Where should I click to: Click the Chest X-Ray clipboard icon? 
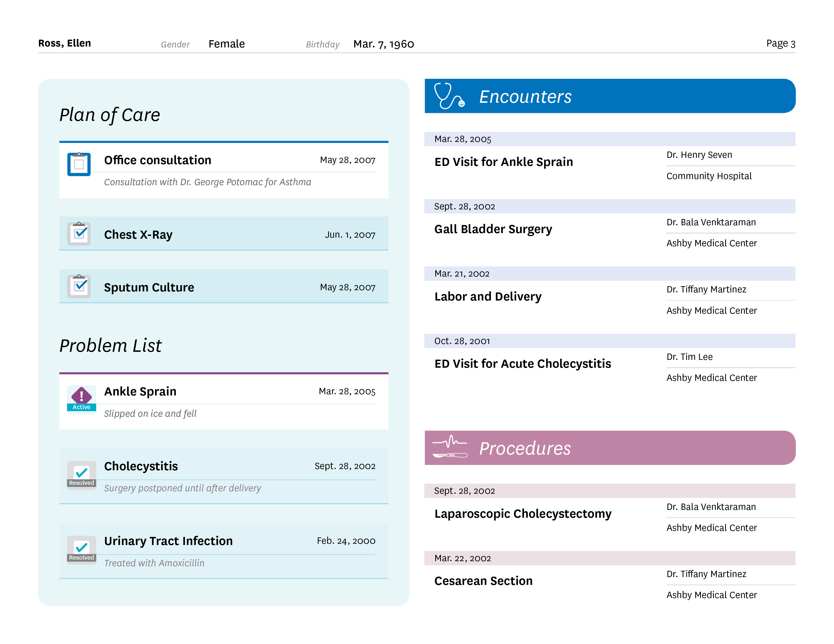(x=79, y=234)
